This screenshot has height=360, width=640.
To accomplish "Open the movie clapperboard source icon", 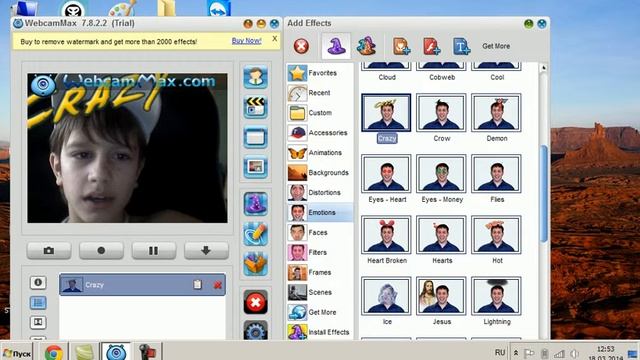I will pyautogui.click(x=256, y=107).
